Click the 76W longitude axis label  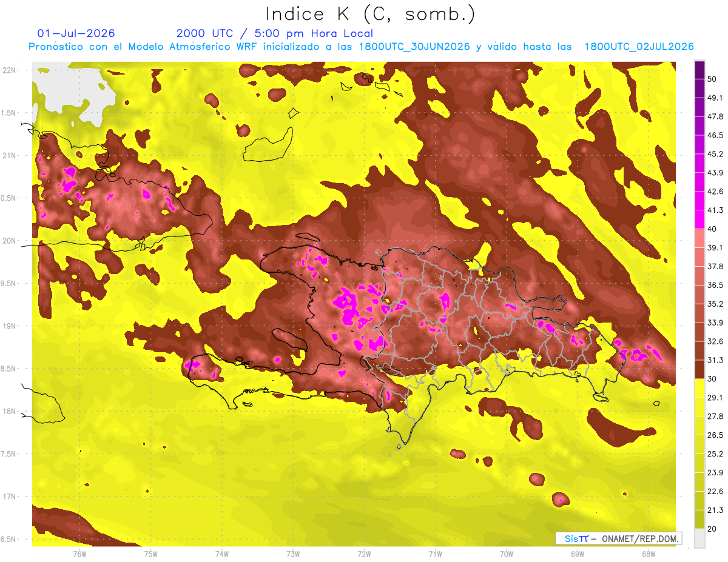(x=79, y=554)
